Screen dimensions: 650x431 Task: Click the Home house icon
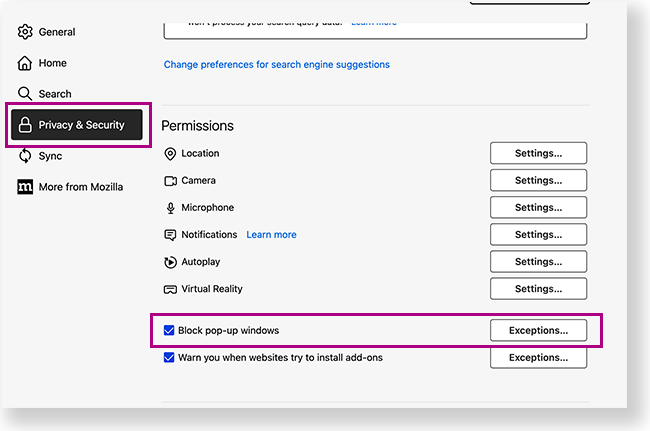tap(25, 63)
